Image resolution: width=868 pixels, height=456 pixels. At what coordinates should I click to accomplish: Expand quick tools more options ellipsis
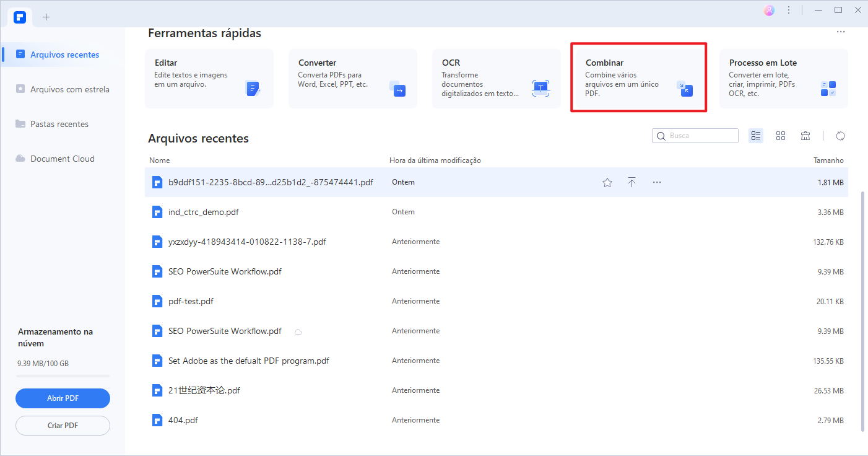pos(840,32)
